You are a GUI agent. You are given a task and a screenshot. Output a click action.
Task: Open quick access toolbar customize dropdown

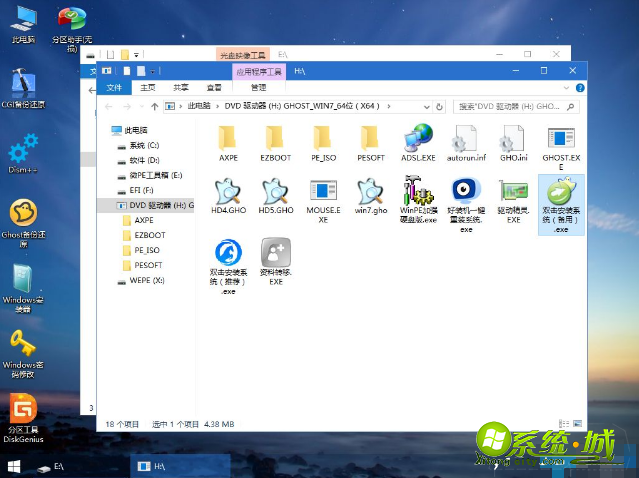[x=152, y=71]
